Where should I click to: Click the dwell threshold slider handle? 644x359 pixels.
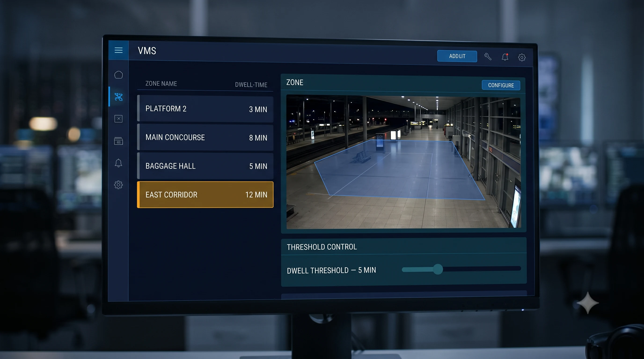click(438, 269)
